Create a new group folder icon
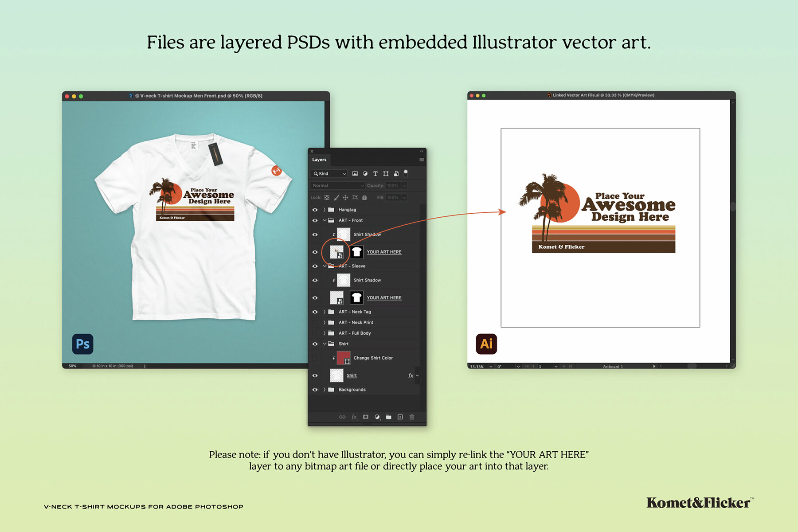 click(x=388, y=417)
